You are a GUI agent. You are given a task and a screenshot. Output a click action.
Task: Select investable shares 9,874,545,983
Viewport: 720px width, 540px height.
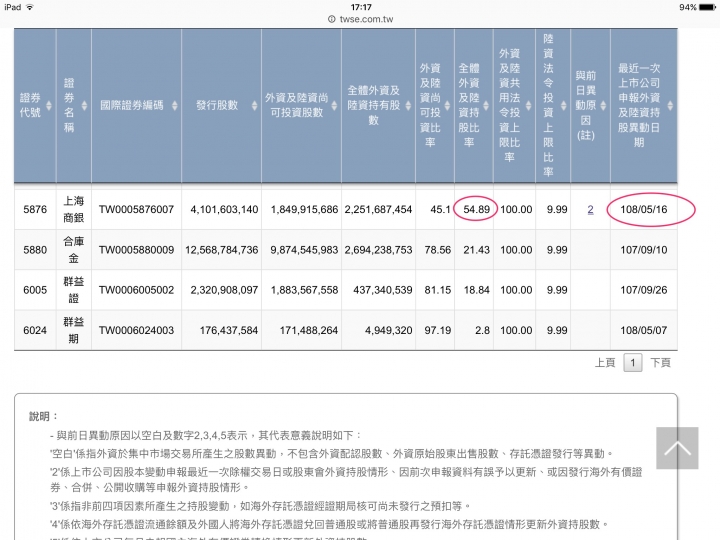point(304,250)
